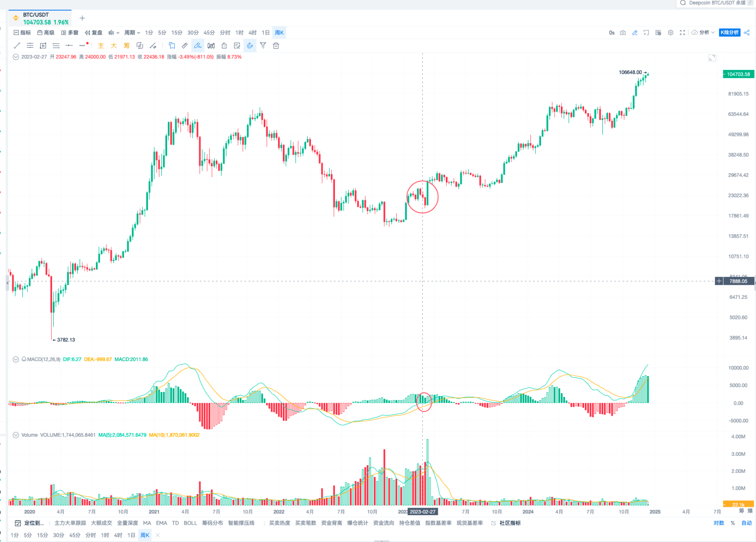
Task: Enable 自动 auto scale
Action: (x=746, y=523)
